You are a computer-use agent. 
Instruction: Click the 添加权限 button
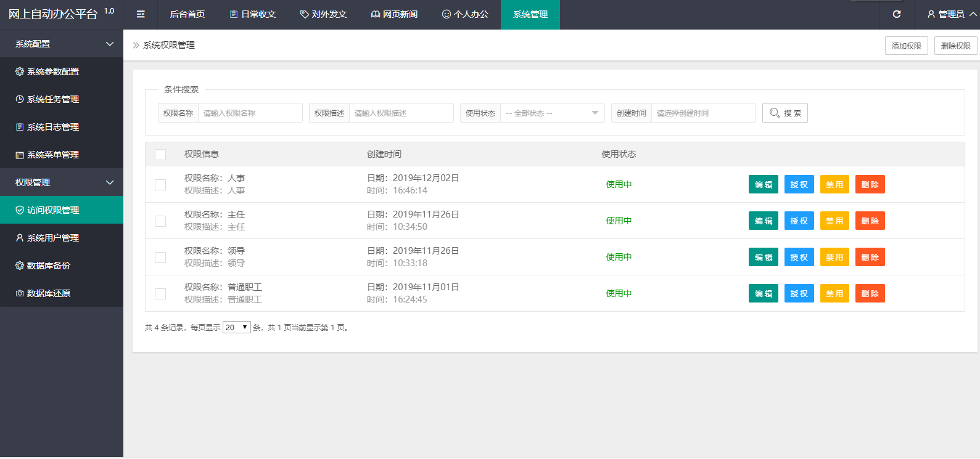(x=906, y=46)
